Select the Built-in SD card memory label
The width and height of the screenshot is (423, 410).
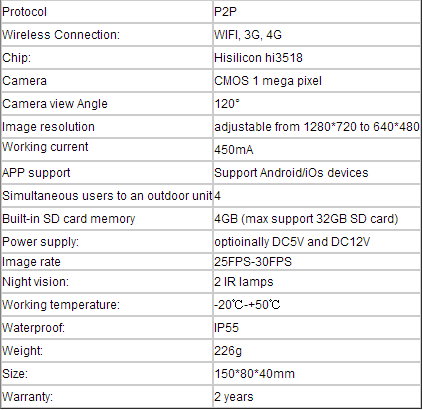tap(69, 219)
